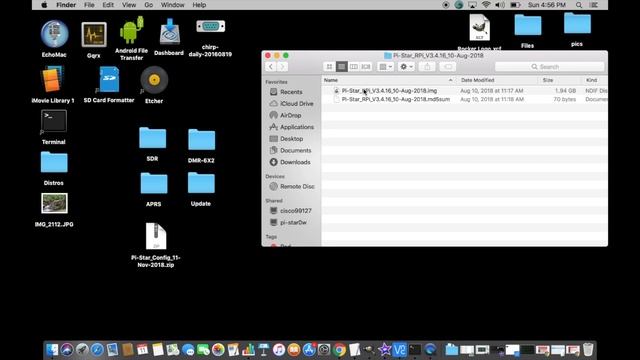The width and height of the screenshot is (640, 360).
Task: Open the Window menu
Action: (172, 5)
